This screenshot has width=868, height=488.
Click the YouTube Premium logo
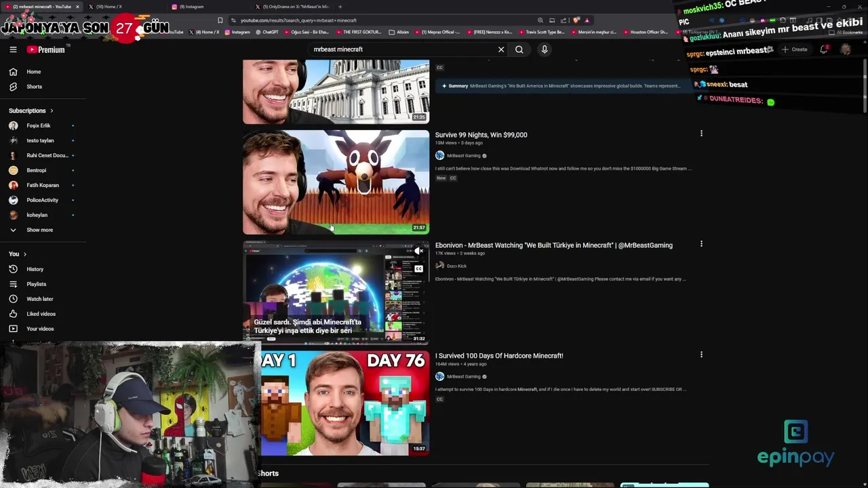(46, 49)
